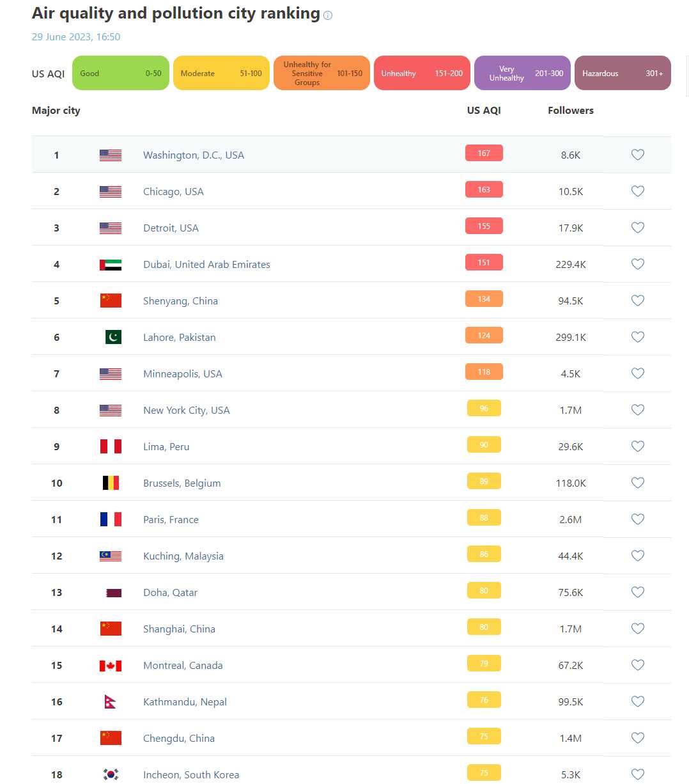Click the heart icon in Kathmandu row
The image size is (689, 784).
pos(638,702)
